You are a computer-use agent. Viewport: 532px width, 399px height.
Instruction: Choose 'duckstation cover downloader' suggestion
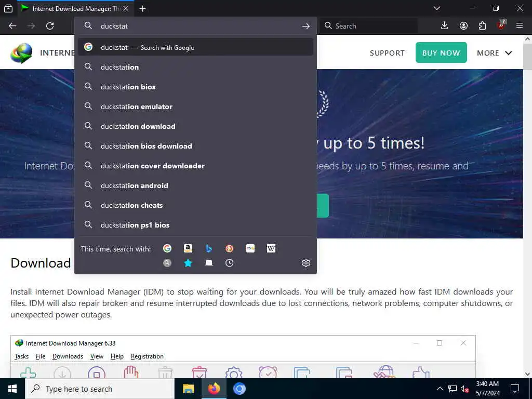196,166
